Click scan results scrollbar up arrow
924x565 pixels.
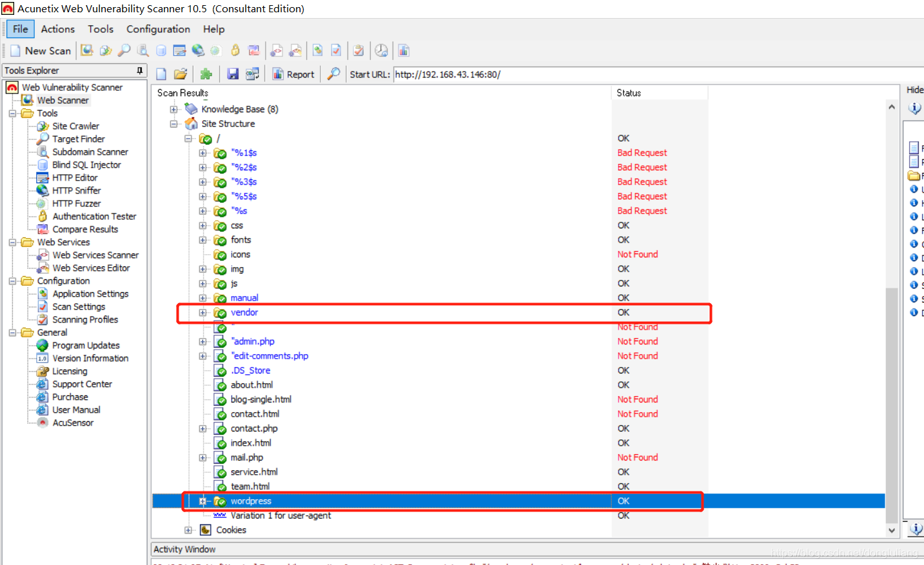click(x=892, y=107)
